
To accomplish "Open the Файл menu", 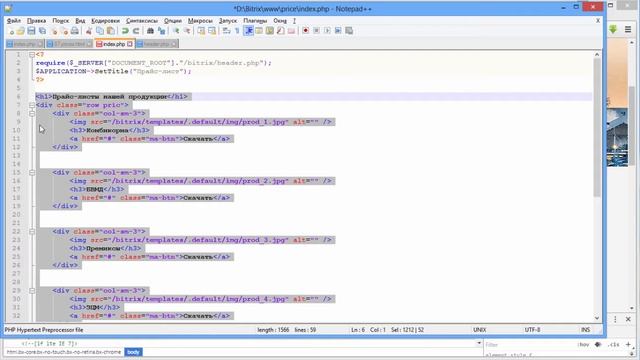I will point(13,20).
